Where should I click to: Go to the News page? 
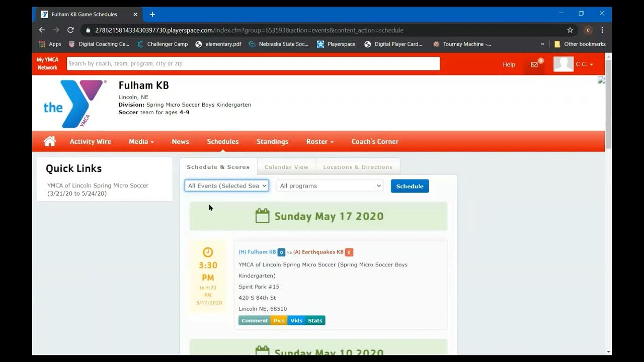[180, 141]
